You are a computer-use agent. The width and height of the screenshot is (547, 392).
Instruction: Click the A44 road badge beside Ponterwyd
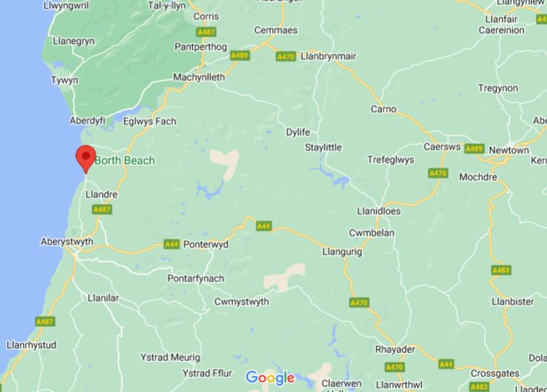pyautogui.click(x=171, y=244)
